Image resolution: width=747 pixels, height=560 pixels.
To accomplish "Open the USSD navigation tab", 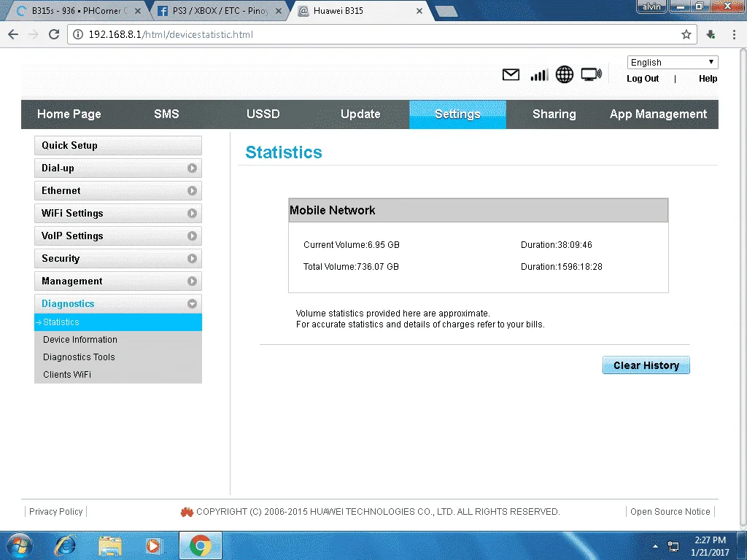I will point(263,114).
